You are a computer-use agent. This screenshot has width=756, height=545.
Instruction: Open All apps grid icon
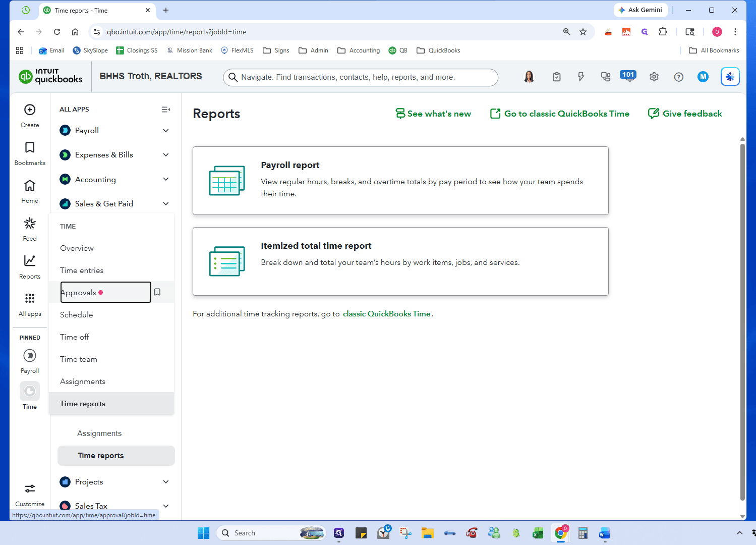[30, 298]
